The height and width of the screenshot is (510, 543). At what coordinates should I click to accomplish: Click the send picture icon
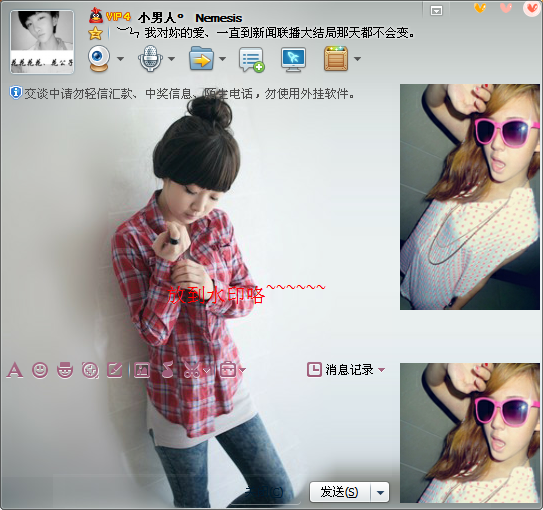tap(142, 370)
